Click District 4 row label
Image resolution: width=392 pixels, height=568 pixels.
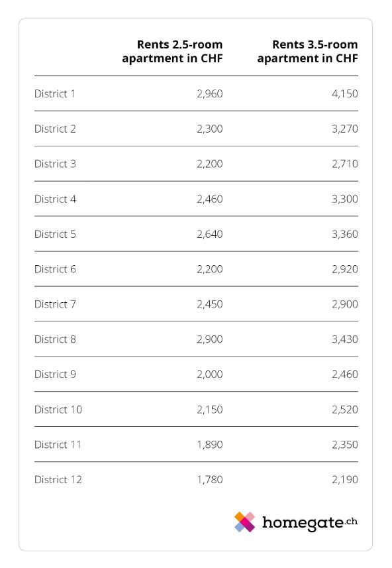coord(55,199)
